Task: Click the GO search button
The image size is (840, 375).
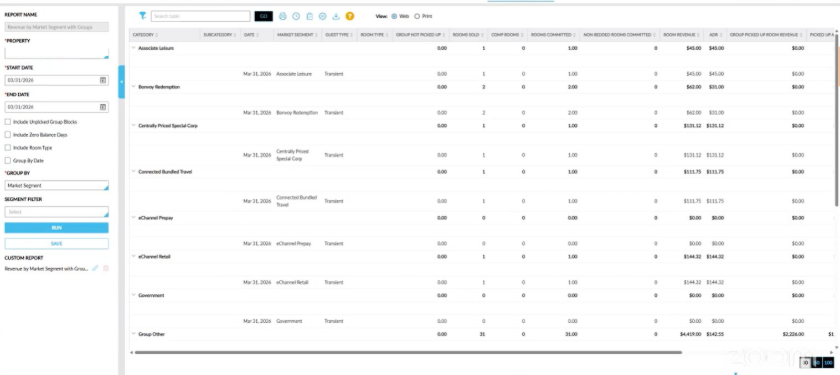Action: (264, 16)
